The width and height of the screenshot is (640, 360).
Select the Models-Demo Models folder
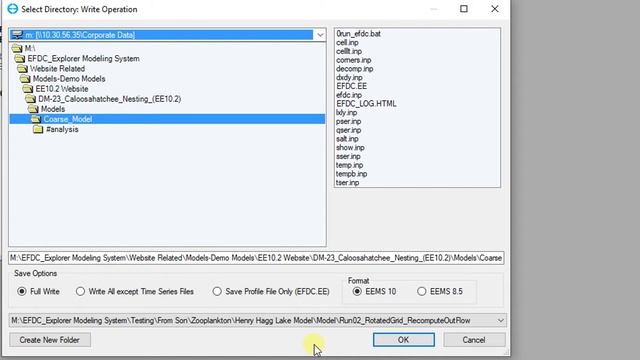coord(69,79)
